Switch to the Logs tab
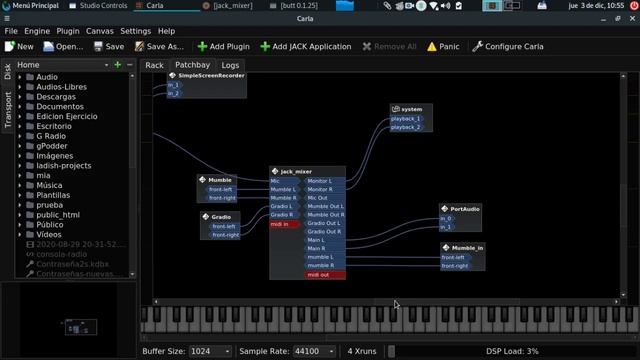Image resolution: width=640 pixels, height=360 pixels. [230, 65]
